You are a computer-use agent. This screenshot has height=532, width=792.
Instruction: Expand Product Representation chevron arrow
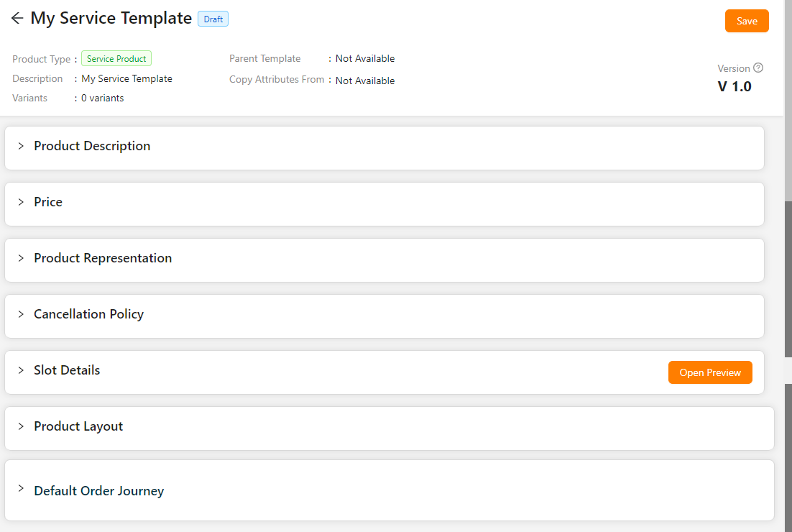click(x=21, y=258)
